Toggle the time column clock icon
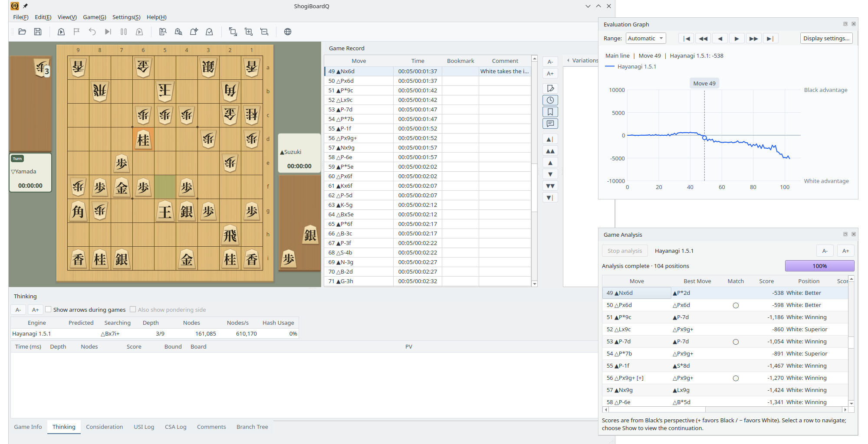This screenshot has height=444, width=868. pos(550,100)
